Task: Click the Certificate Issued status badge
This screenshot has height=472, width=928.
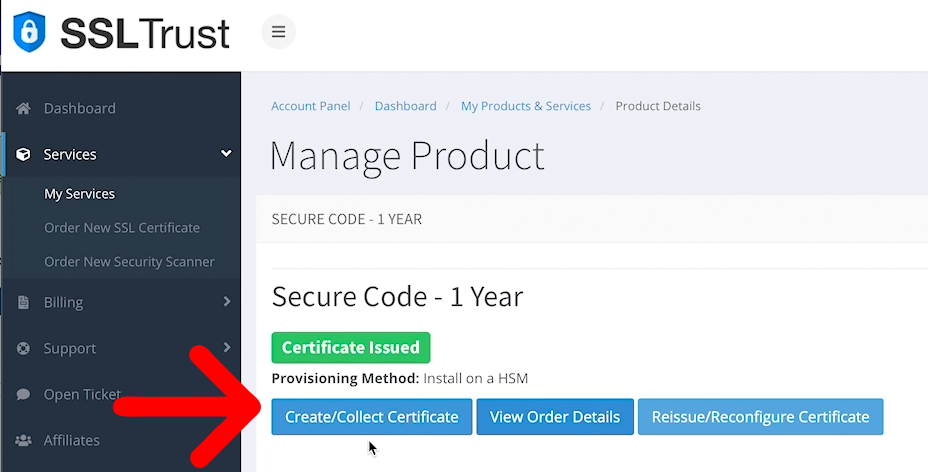Action: (350, 348)
